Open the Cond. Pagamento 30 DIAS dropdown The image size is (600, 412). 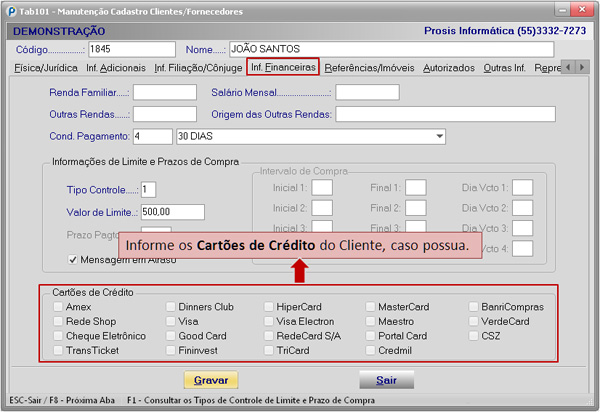click(x=440, y=137)
